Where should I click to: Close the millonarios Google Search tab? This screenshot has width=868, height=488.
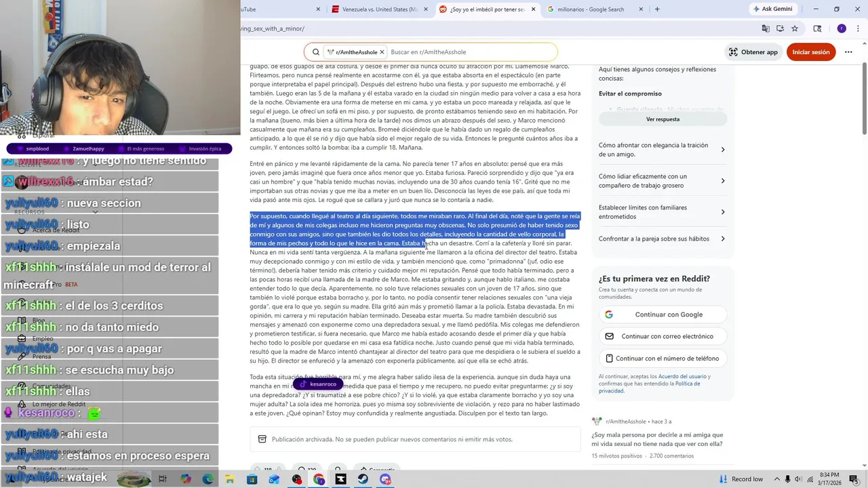tap(641, 9)
